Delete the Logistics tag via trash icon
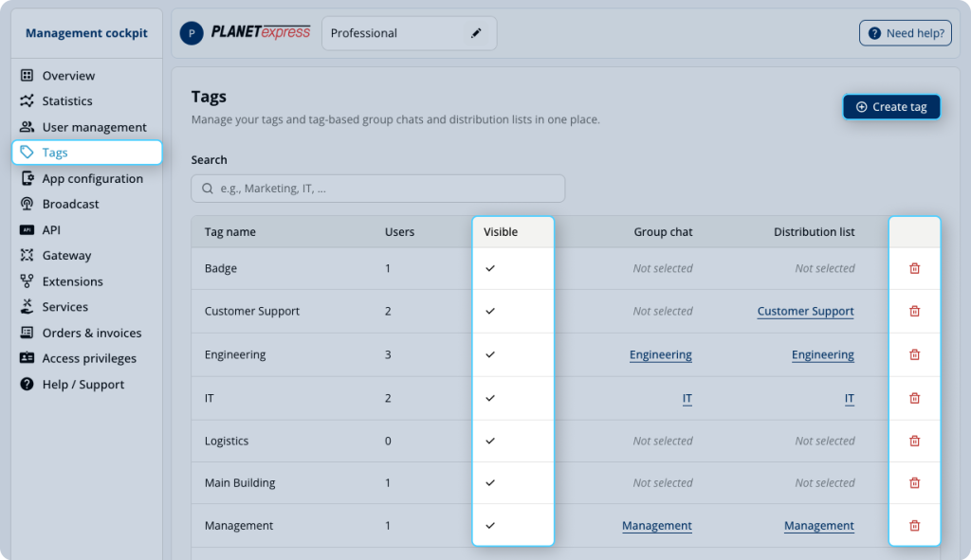 click(x=915, y=441)
